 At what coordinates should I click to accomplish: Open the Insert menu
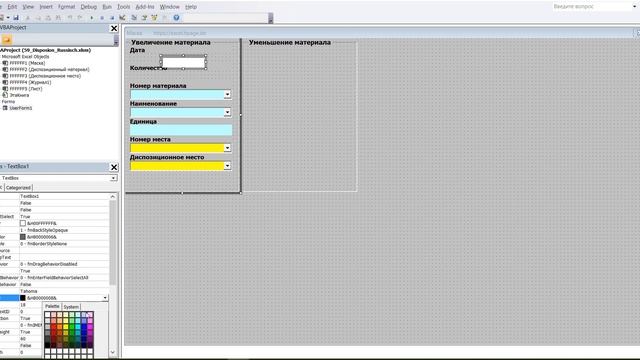[46, 7]
